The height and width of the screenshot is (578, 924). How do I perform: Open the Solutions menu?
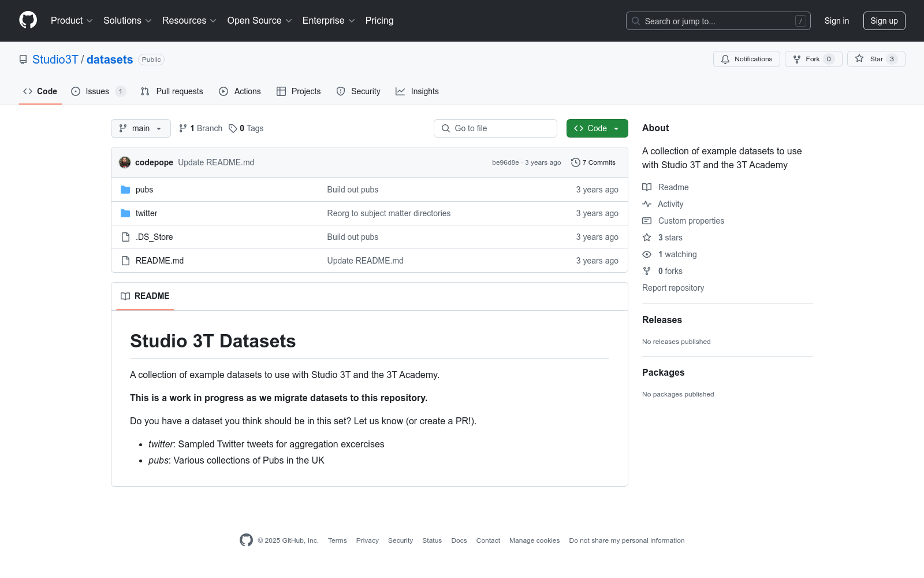(128, 20)
